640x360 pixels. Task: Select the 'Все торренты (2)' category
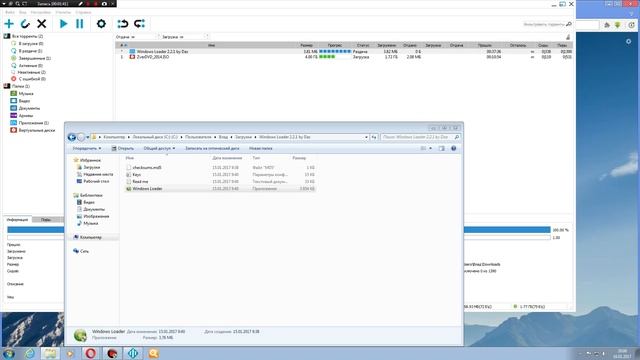click(27, 36)
